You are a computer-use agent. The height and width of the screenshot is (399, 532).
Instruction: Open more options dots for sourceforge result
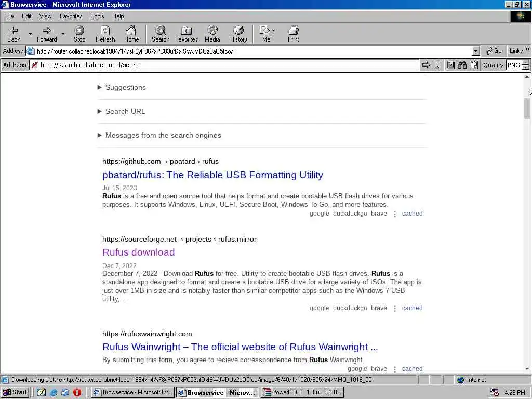395,309
